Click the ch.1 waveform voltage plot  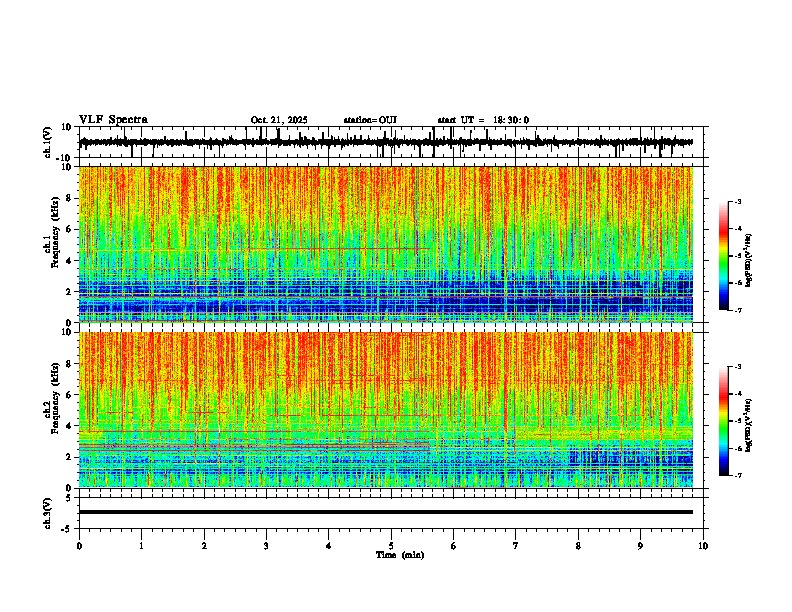393,142
